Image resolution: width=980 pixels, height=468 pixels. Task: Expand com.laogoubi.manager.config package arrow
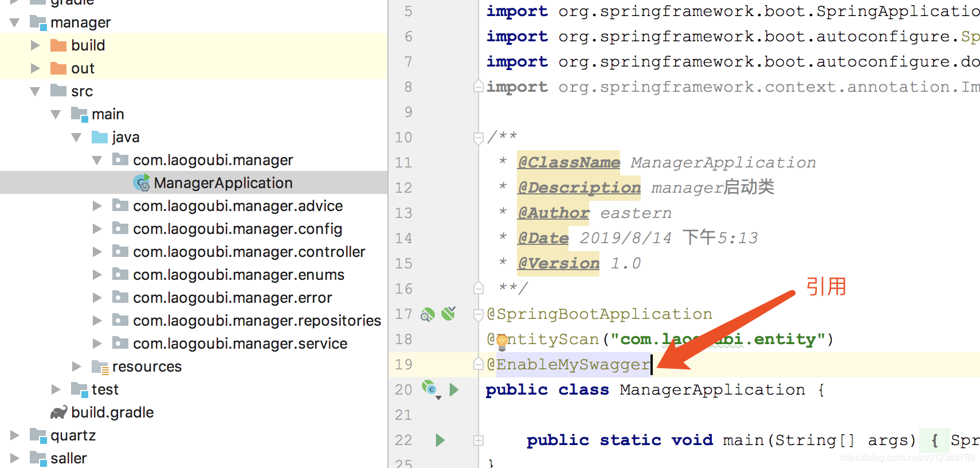(x=97, y=229)
